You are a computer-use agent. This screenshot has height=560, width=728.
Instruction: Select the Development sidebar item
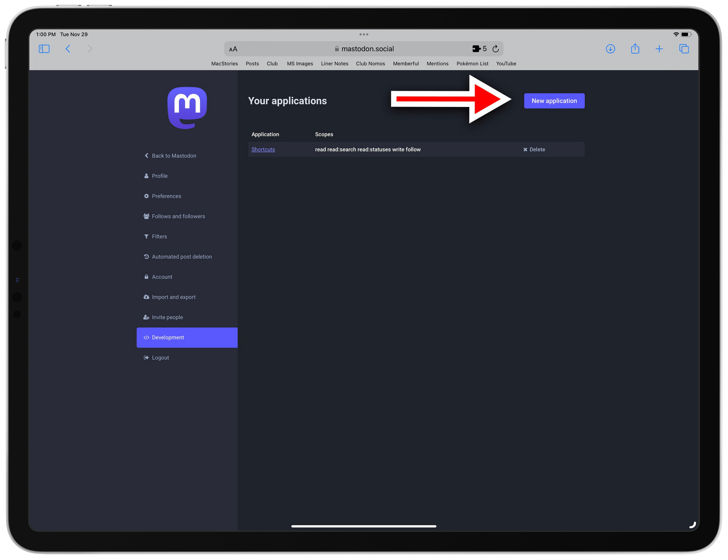tap(187, 338)
